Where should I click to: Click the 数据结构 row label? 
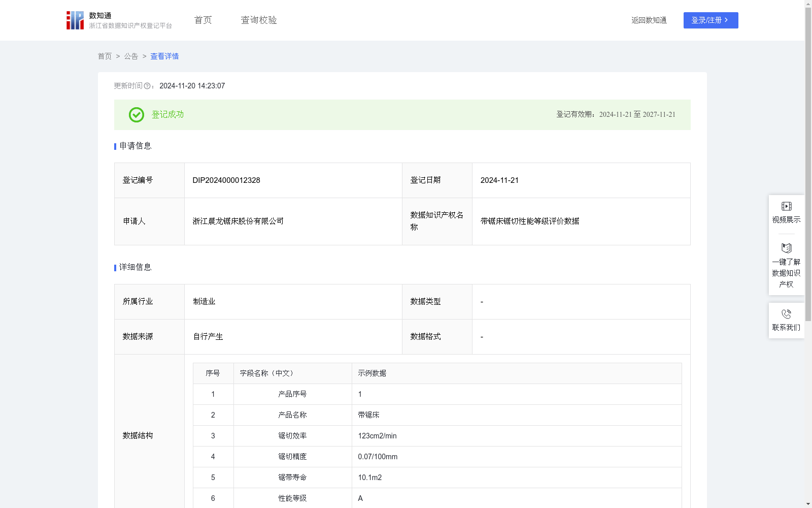point(138,436)
